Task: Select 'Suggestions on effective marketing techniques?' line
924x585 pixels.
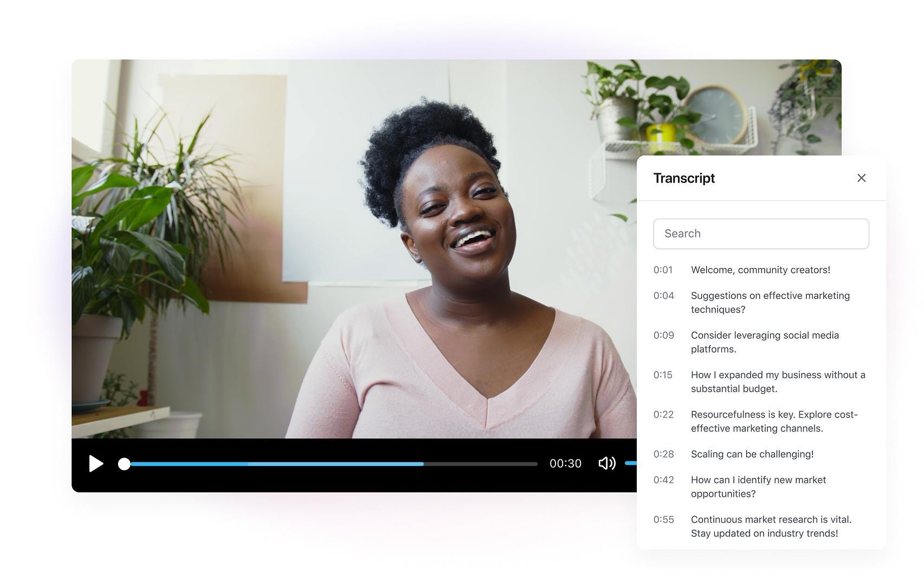Action: [770, 303]
